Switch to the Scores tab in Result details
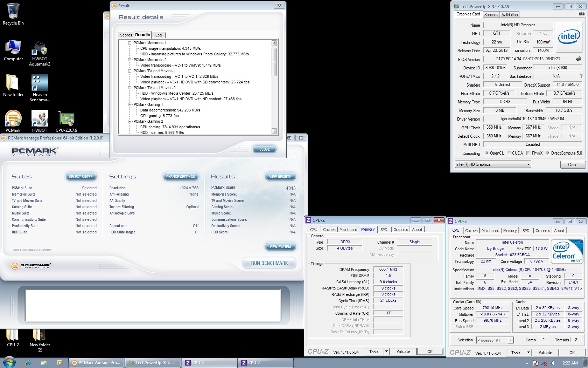Image resolution: width=588 pixels, height=368 pixels. coord(126,35)
